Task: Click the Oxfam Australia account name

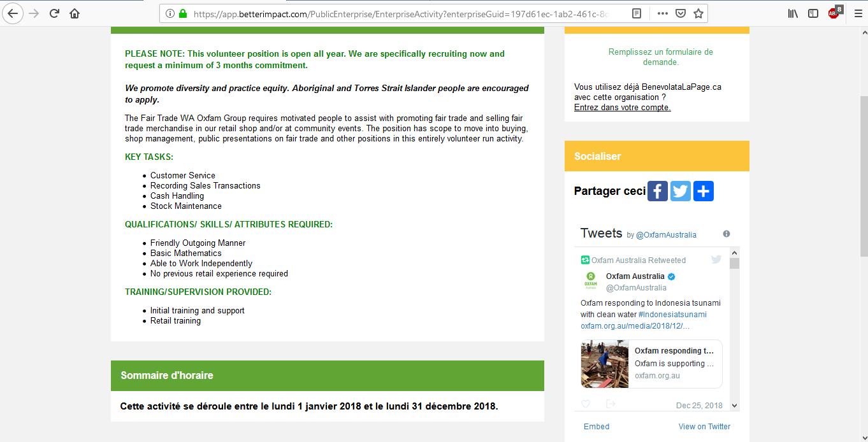Action: (x=635, y=276)
